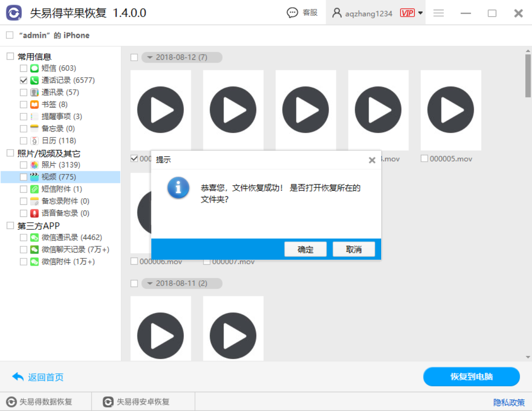Select 微信附件 (1万+) category
The image size is (532, 411).
point(68,262)
